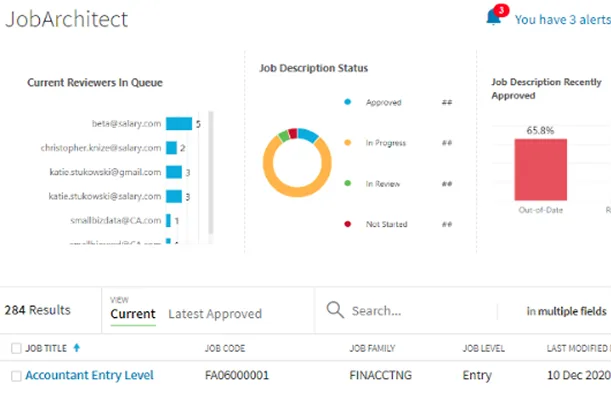Click the green In Review legend dot
Image resolution: width=612 pixels, height=397 pixels.
pyautogui.click(x=347, y=183)
